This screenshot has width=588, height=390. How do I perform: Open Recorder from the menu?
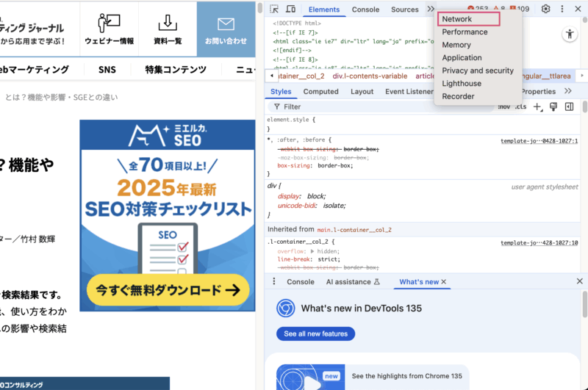click(x=458, y=96)
